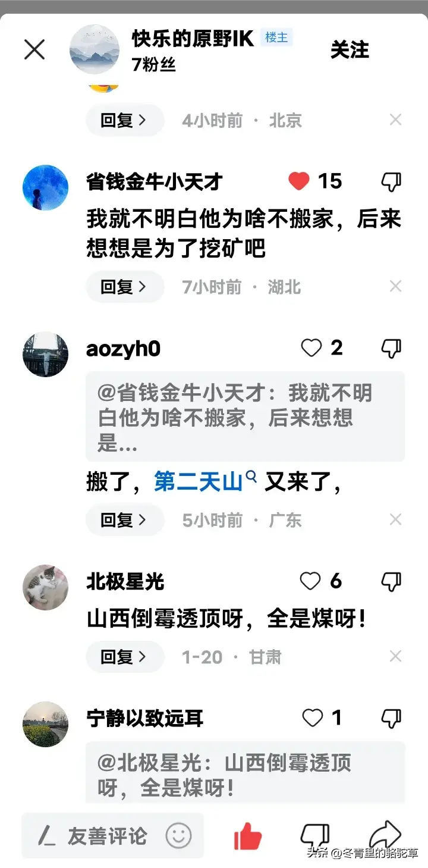Dislike aozyh0's comment thumb-down

(x=391, y=349)
